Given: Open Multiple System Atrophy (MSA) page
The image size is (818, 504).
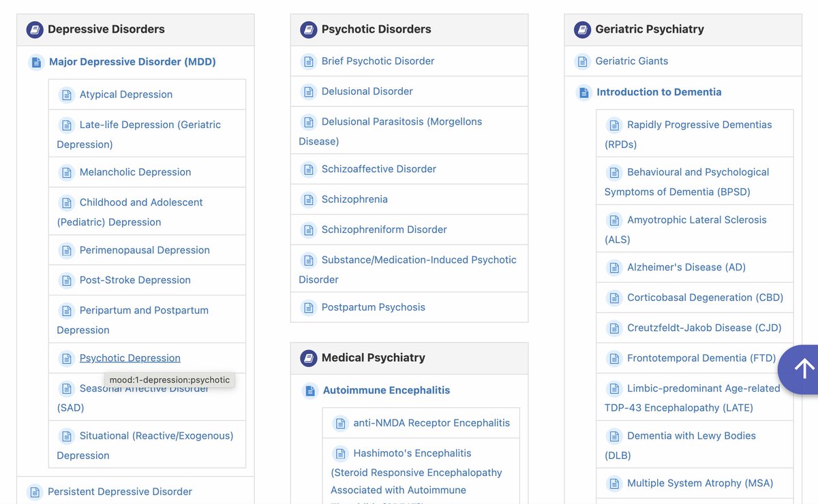Looking at the screenshot, I should (x=700, y=484).
